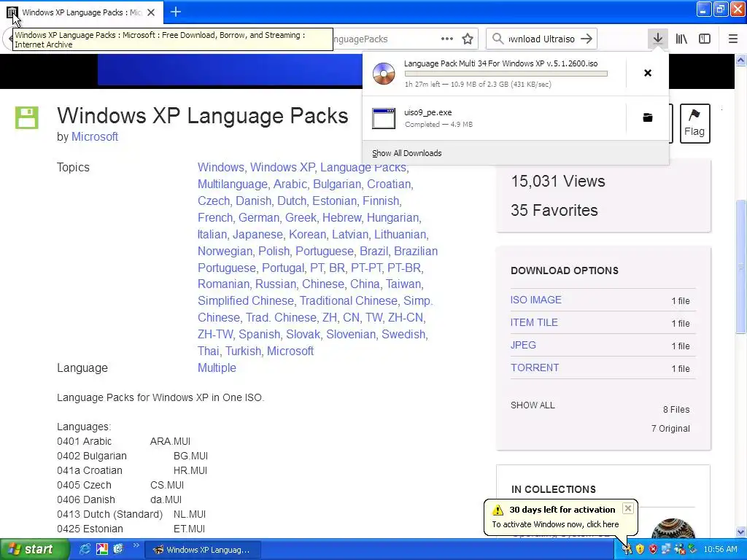Screen dimensions: 747x560
Task: Open the Firefox hamburger menu
Action: pos(732,39)
